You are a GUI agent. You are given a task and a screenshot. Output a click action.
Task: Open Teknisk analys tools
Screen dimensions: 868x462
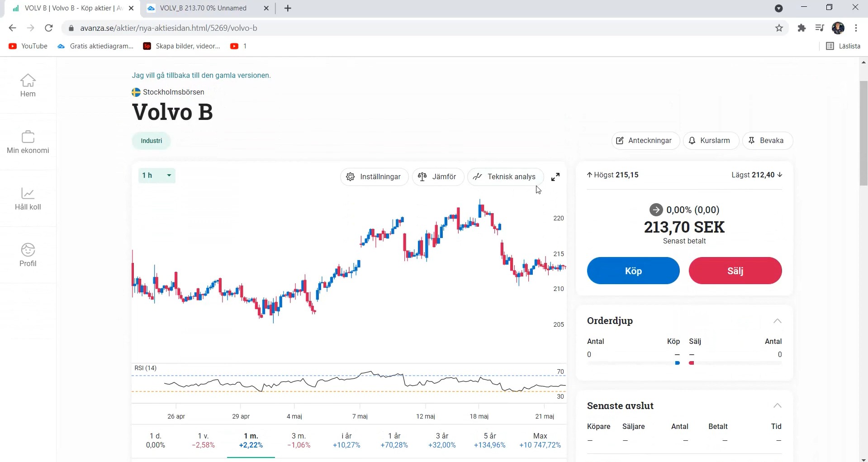(505, 177)
